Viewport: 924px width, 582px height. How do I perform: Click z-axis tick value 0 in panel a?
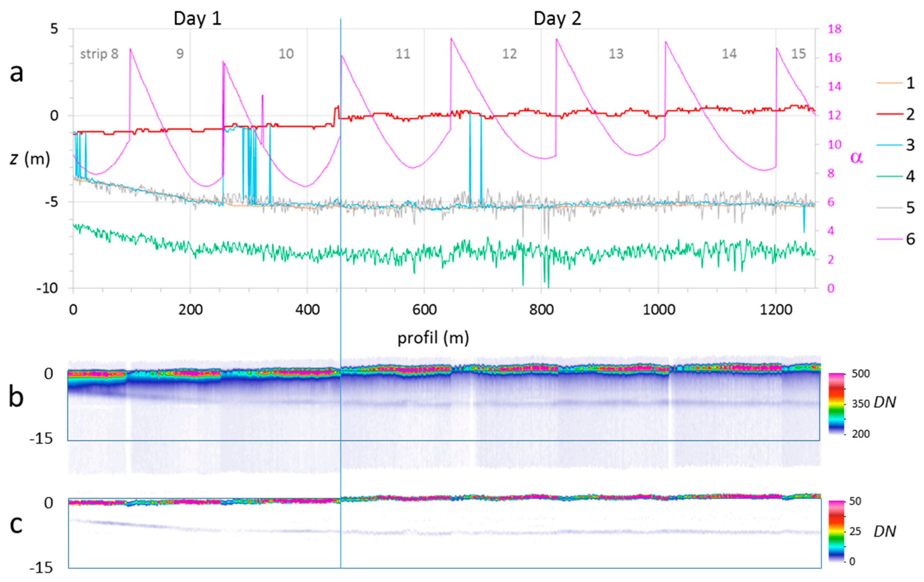click(x=54, y=115)
